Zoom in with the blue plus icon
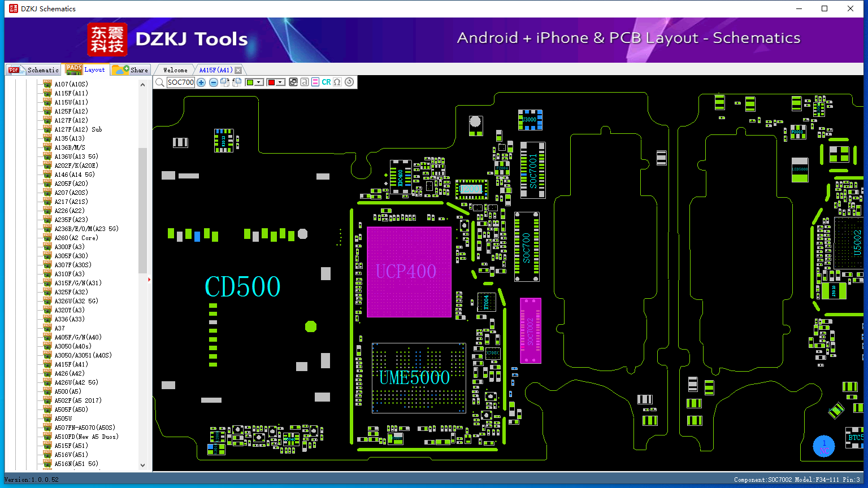 (x=201, y=82)
